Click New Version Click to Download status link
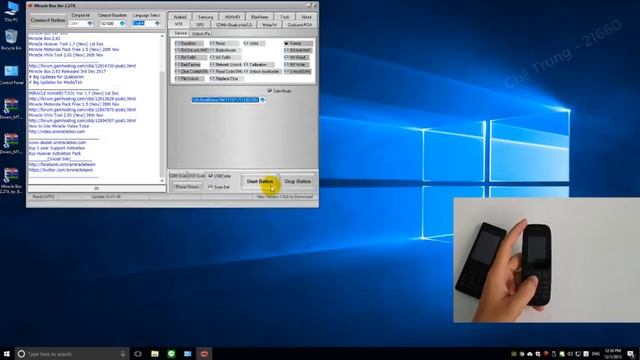This screenshot has height=360, width=640. coord(284,197)
